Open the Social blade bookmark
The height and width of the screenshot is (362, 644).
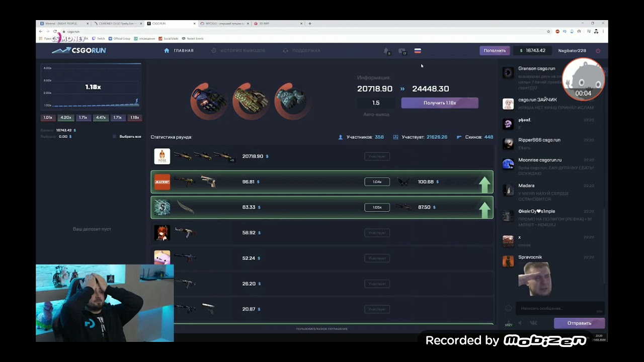pyautogui.click(x=169, y=39)
